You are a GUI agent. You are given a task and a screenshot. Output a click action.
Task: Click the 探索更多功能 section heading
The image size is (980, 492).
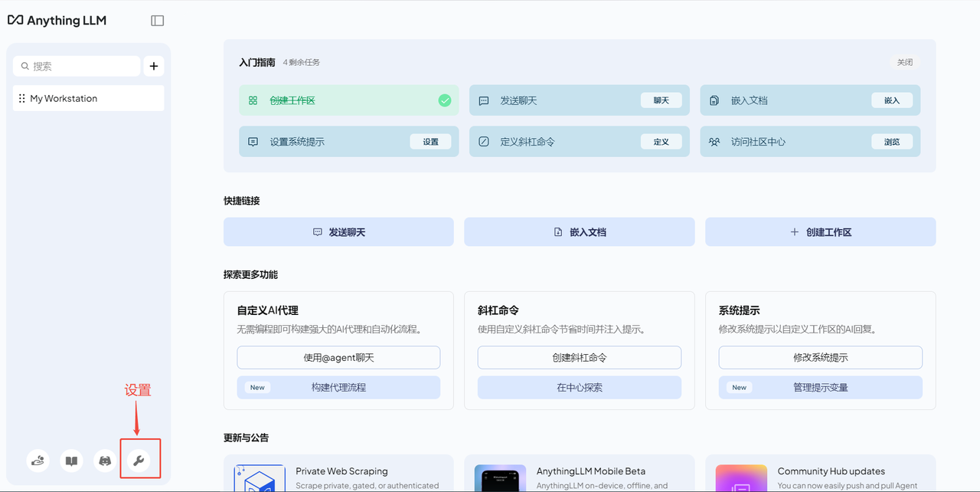[250, 274]
